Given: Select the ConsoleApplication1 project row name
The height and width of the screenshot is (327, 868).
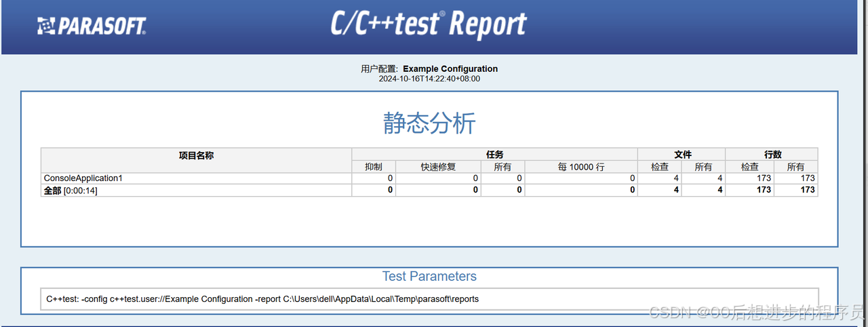Looking at the screenshot, I should point(83,178).
